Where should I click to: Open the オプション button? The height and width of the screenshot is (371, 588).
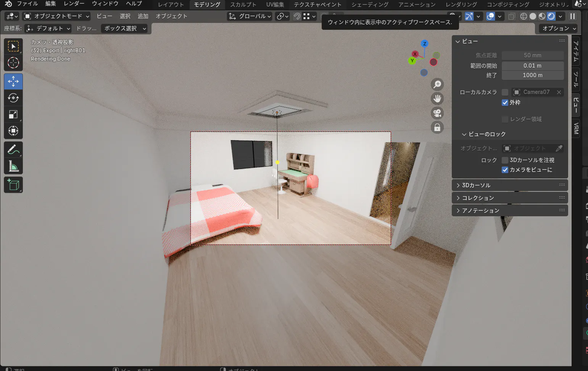[558, 28]
